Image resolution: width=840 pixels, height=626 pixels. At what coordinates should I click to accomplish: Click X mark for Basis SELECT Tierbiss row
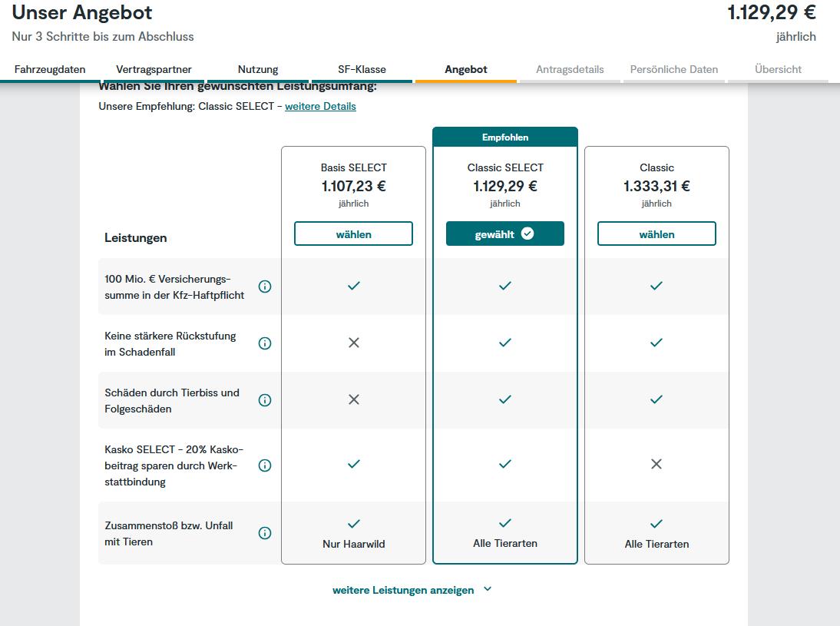354,399
